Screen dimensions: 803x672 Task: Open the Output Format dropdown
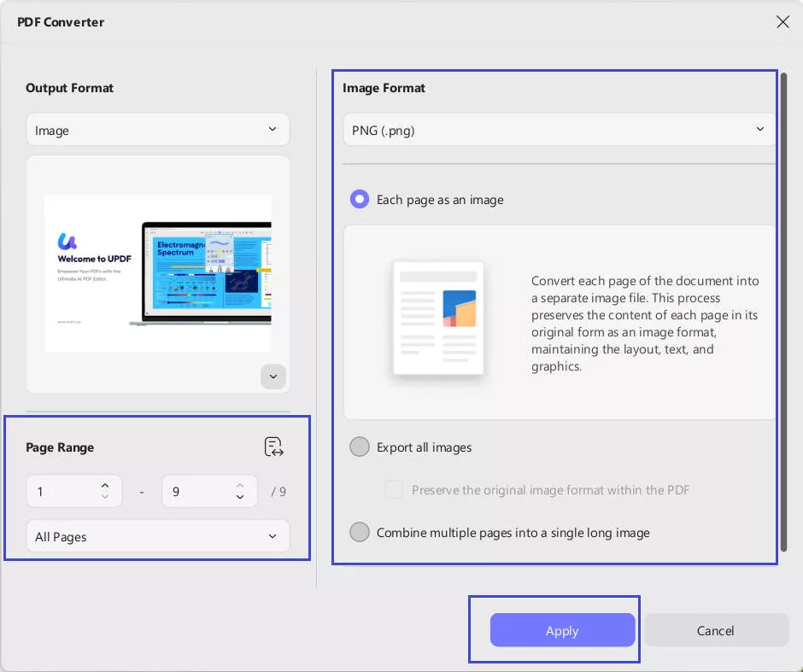click(157, 129)
